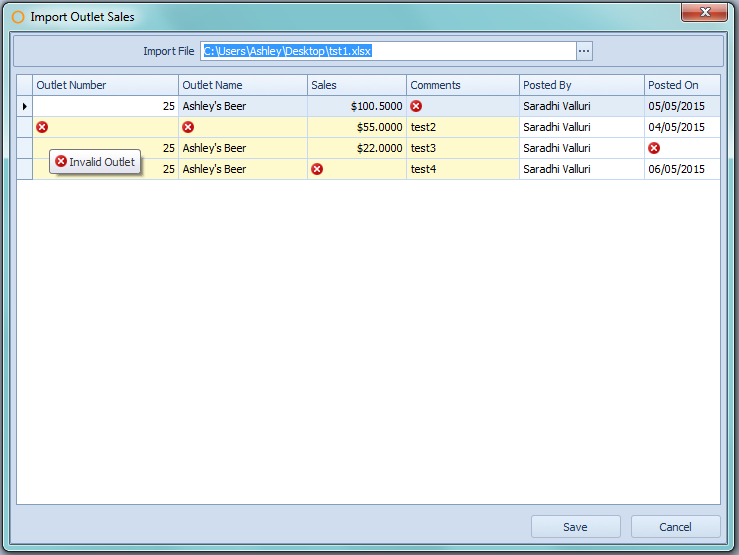Image resolution: width=739 pixels, height=555 pixels.
Task: Click the orange circle window title icon
Action: coord(18,17)
